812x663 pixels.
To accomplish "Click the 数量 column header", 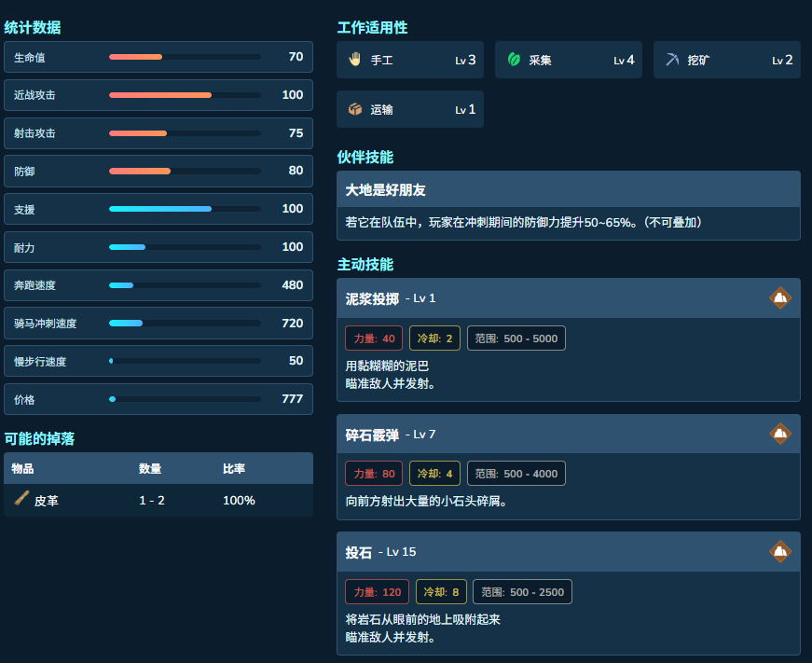I will (x=150, y=469).
